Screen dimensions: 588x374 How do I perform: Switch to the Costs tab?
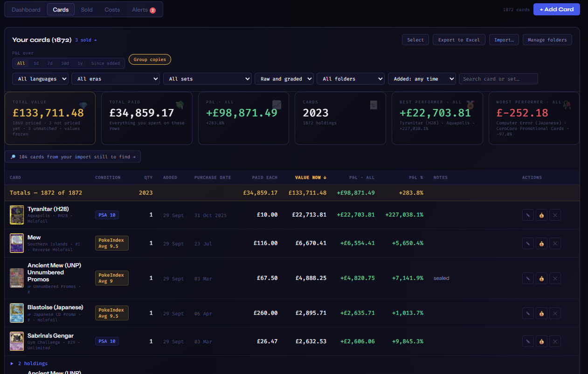point(112,9)
